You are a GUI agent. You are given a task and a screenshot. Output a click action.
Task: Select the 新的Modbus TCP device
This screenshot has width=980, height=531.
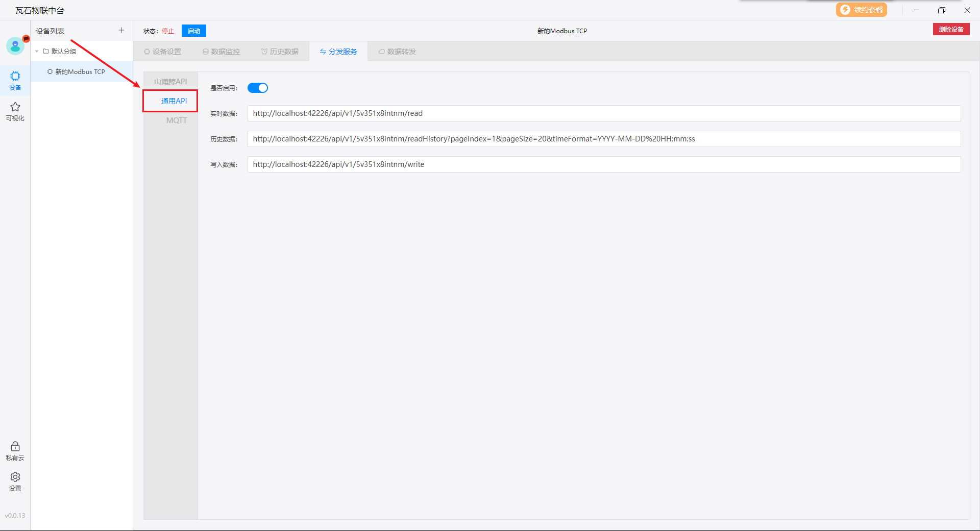80,72
